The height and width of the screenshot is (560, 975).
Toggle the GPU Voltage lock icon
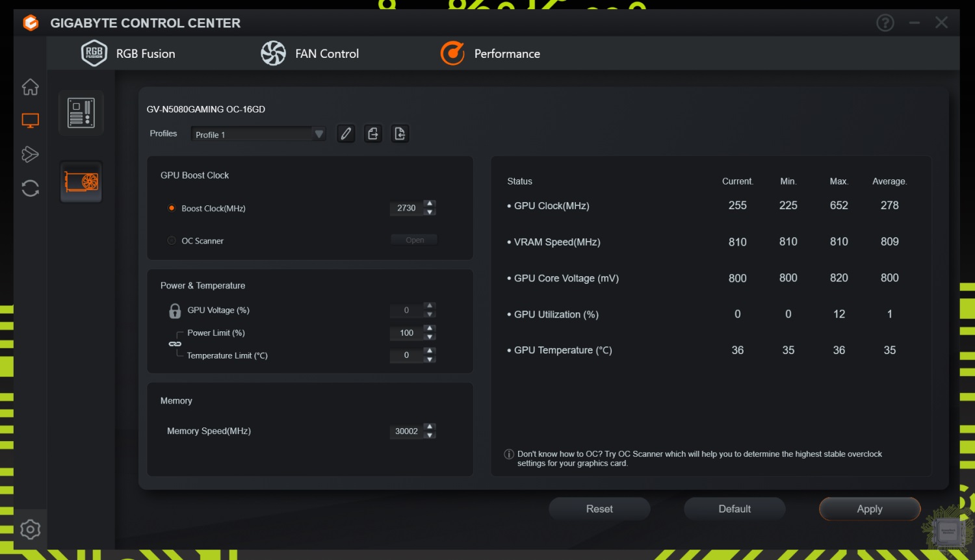tap(175, 311)
